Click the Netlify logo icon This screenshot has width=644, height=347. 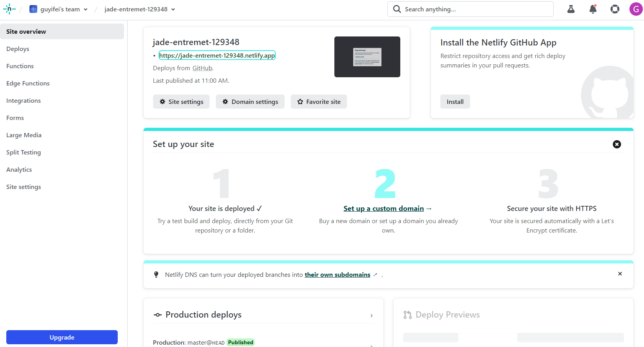(9, 9)
